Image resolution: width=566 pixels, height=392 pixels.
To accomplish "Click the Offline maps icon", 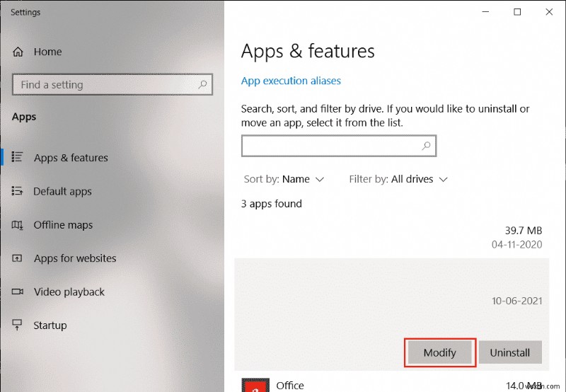I will pyautogui.click(x=18, y=225).
